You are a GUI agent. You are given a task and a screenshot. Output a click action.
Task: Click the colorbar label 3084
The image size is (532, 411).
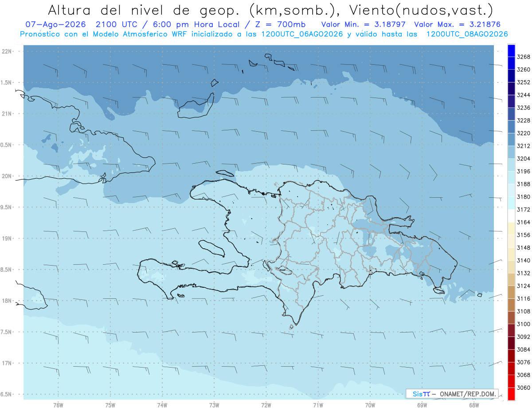coord(523,349)
